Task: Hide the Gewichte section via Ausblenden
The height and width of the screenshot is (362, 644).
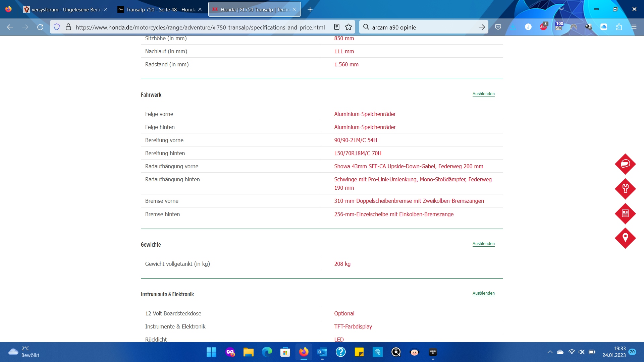Action: (x=483, y=244)
